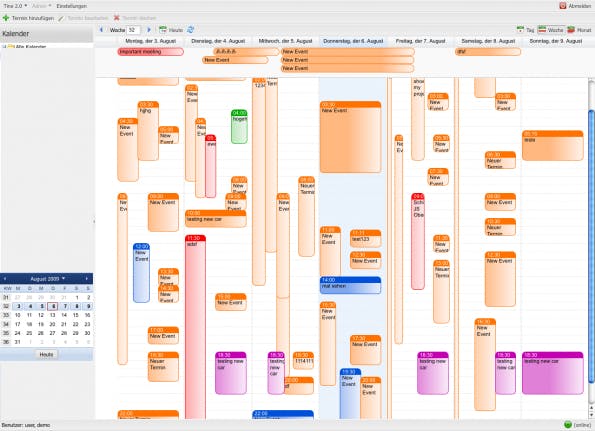Screen dimensions: 595x431
Task: Click the Alle Kalender folder icon
Action: 11,47
